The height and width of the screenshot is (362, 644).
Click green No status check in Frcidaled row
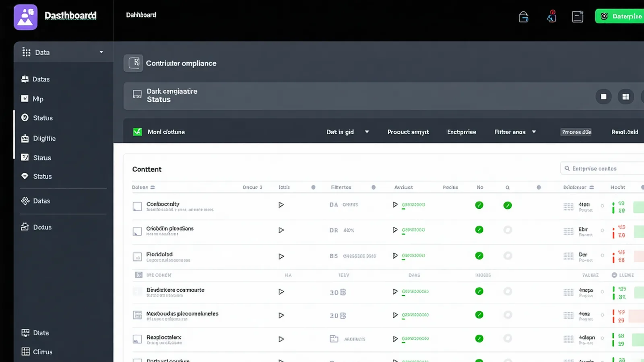coord(479,255)
